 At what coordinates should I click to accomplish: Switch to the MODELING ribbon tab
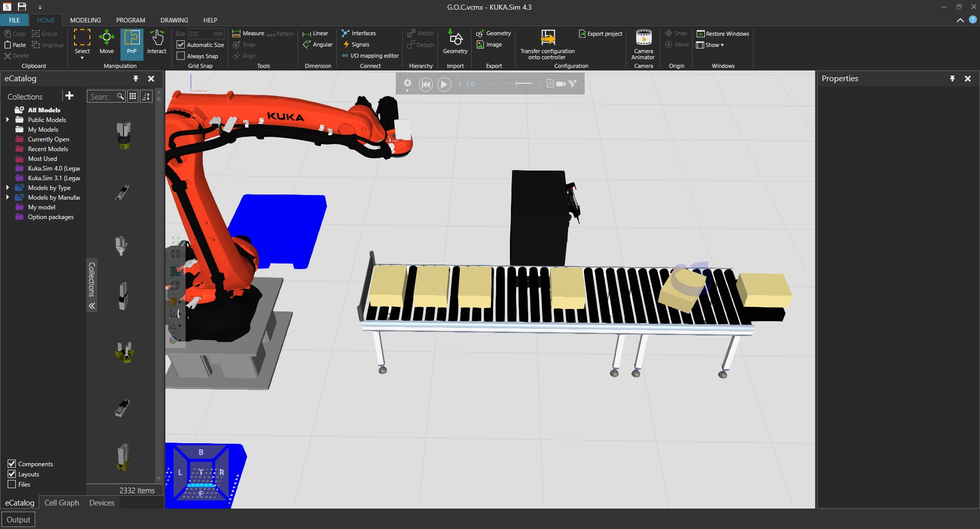(x=85, y=20)
